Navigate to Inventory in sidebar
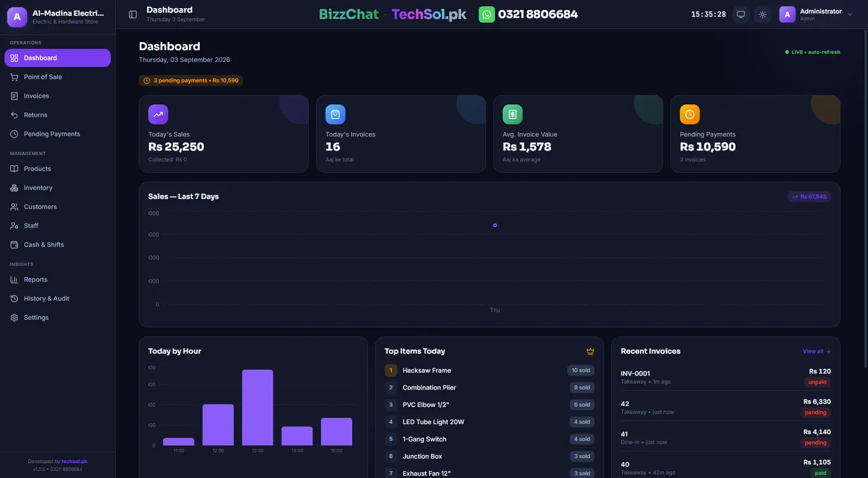Viewport: 868px width, 478px height. point(58,188)
